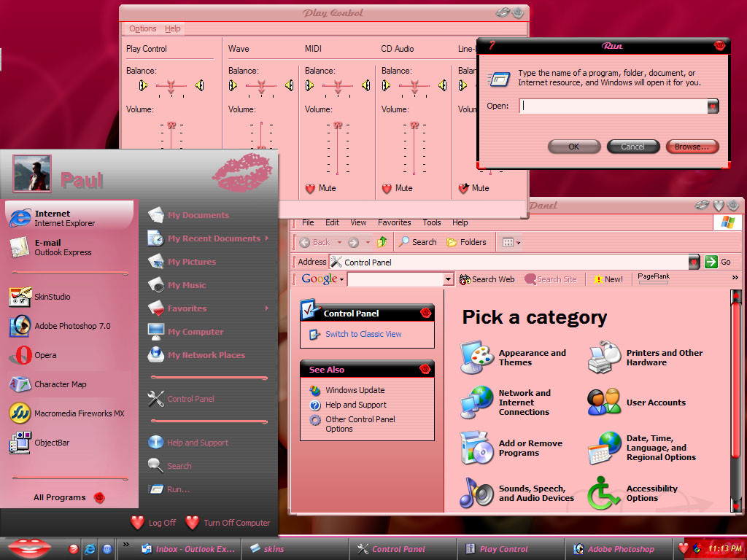Open User Accounts category
The image size is (747, 560).
click(636, 402)
